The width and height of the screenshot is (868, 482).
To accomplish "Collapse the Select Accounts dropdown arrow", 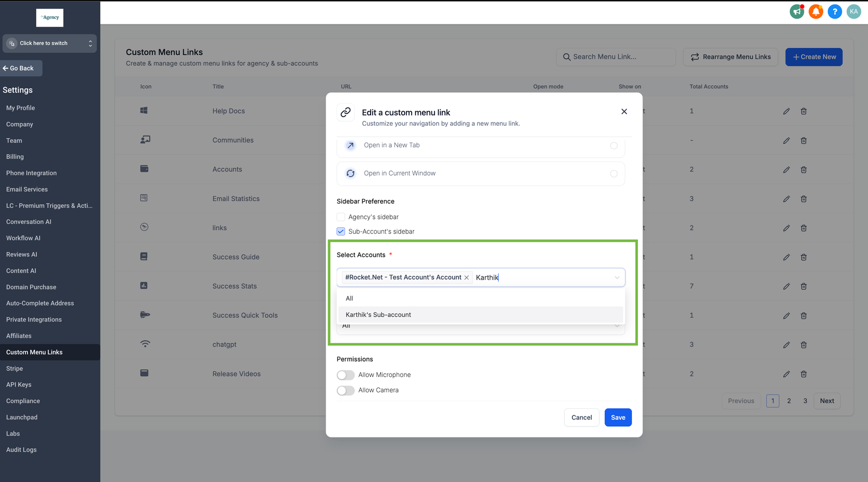I will tap(617, 278).
